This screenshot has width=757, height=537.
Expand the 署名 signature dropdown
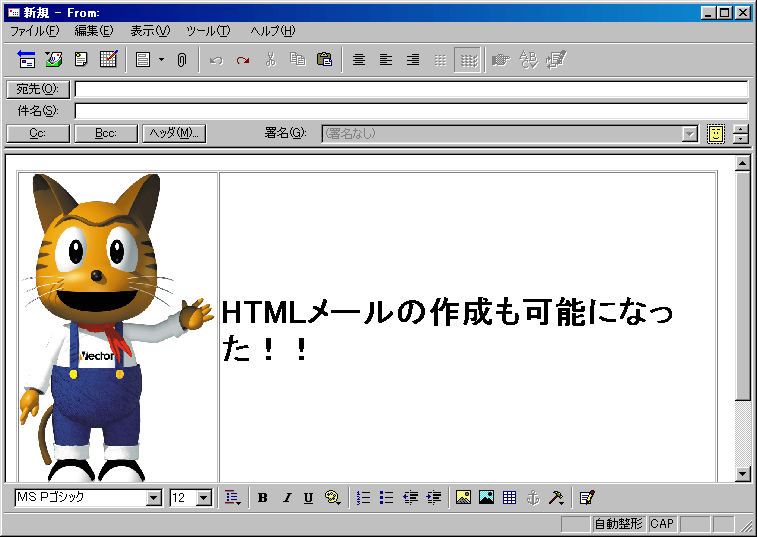pos(690,134)
